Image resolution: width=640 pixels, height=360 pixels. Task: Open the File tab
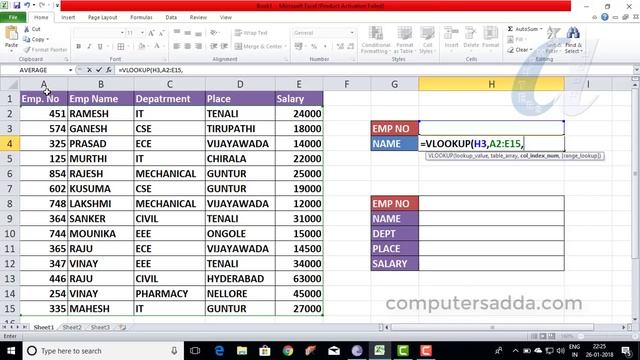click(13, 17)
